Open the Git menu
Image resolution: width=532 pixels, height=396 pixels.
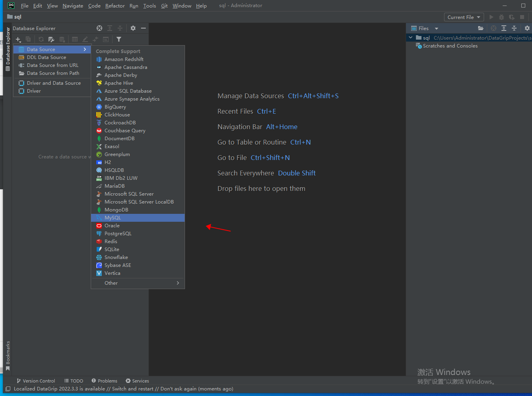coord(164,6)
